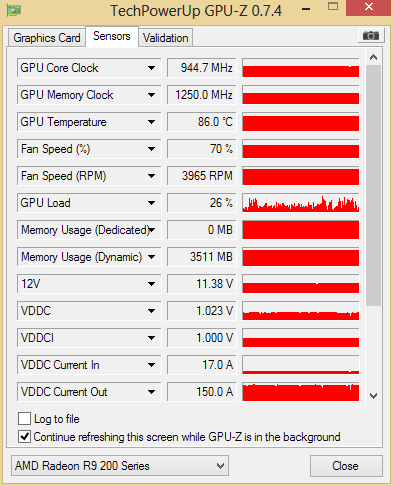
Task: Click the GPU-Z app icon in title bar
Action: pyautogui.click(x=14, y=10)
